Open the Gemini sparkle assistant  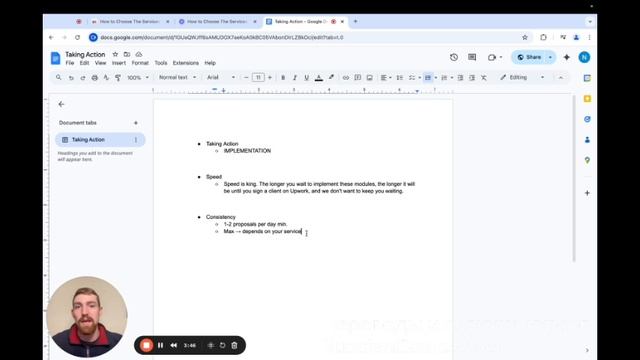(x=567, y=58)
